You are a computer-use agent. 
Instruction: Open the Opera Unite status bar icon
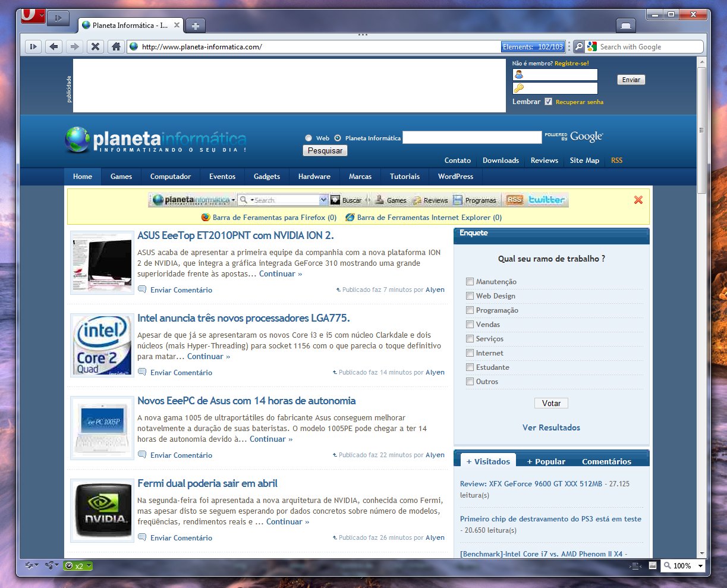49,565
